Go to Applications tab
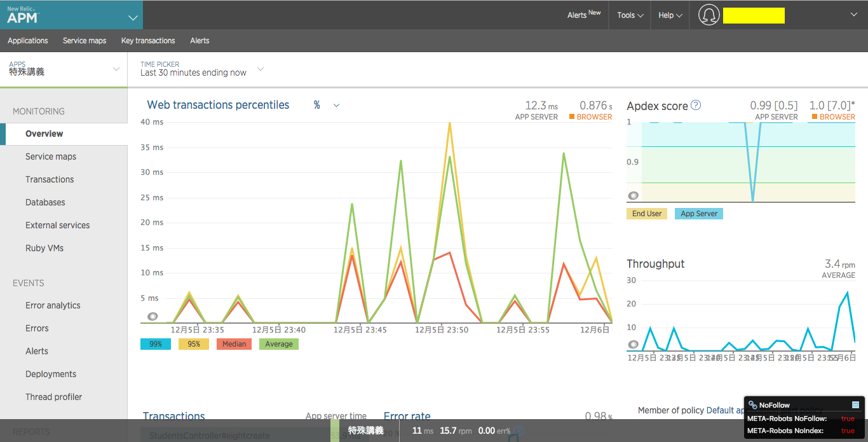The height and width of the screenshot is (442, 868). pos(28,41)
